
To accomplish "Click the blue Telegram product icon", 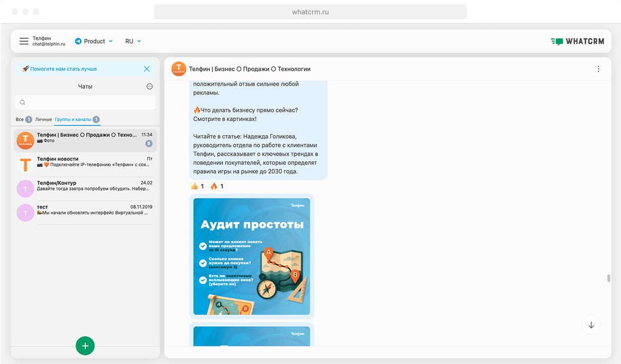I will click(x=78, y=41).
